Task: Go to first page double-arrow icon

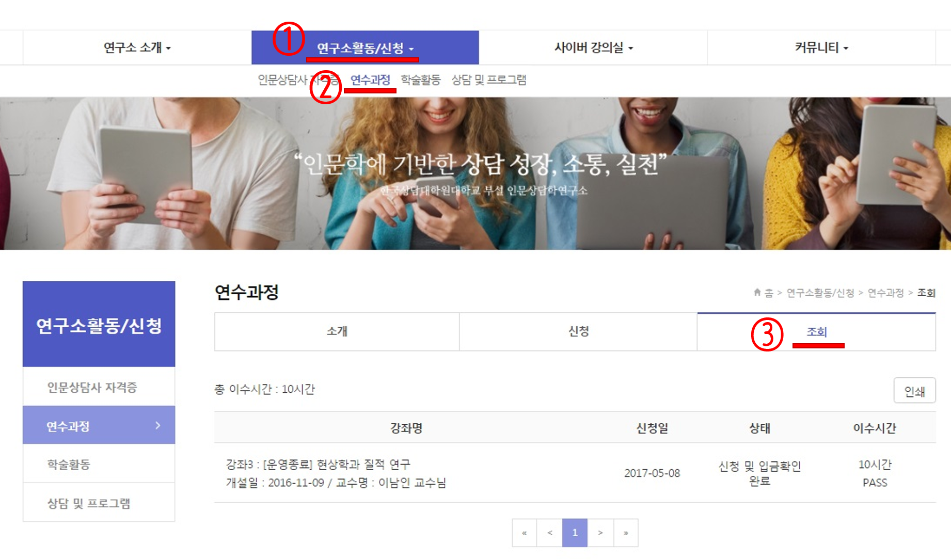Action: click(x=525, y=533)
